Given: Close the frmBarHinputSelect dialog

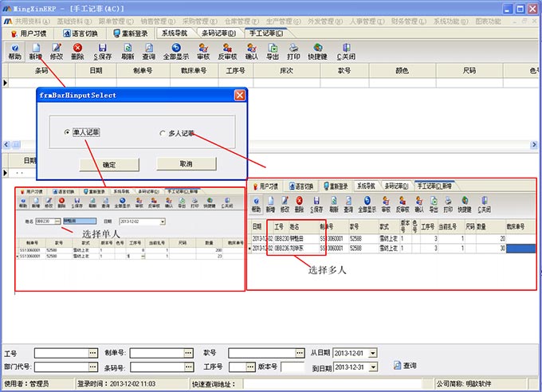Looking at the screenshot, I should pyautogui.click(x=240, y=95).
